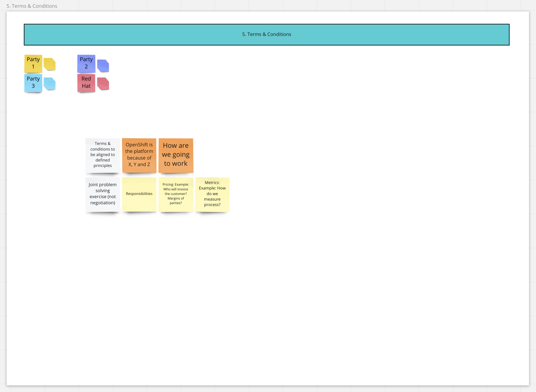Select the Party 3 blue note
Screen dimensions: 536x392
[x=33, y=83]
